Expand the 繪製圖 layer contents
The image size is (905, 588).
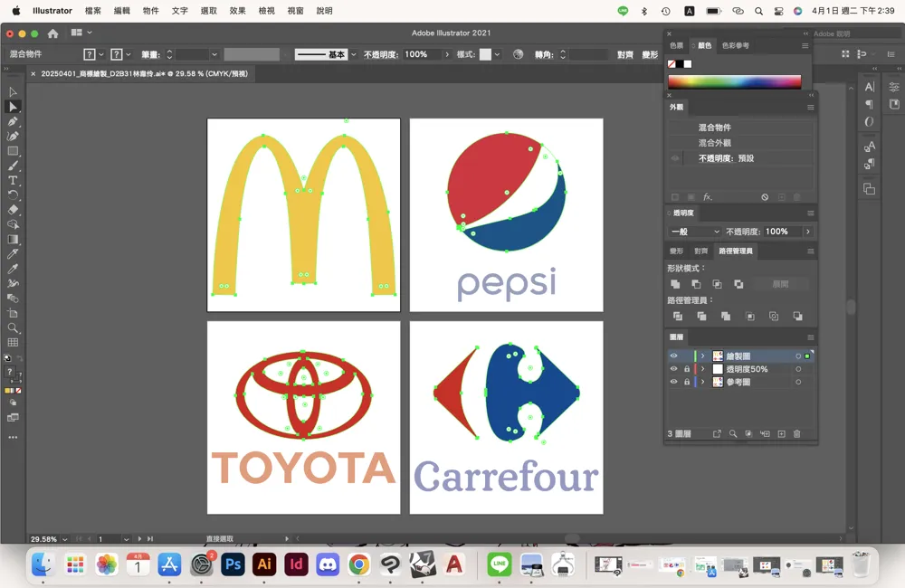click(703, 356)
